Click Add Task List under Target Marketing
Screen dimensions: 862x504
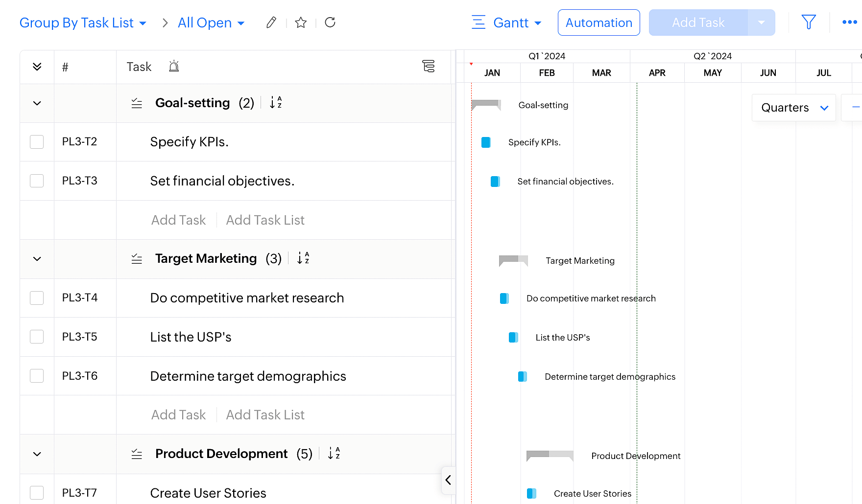pyautogui.click(x=265, y=415)
